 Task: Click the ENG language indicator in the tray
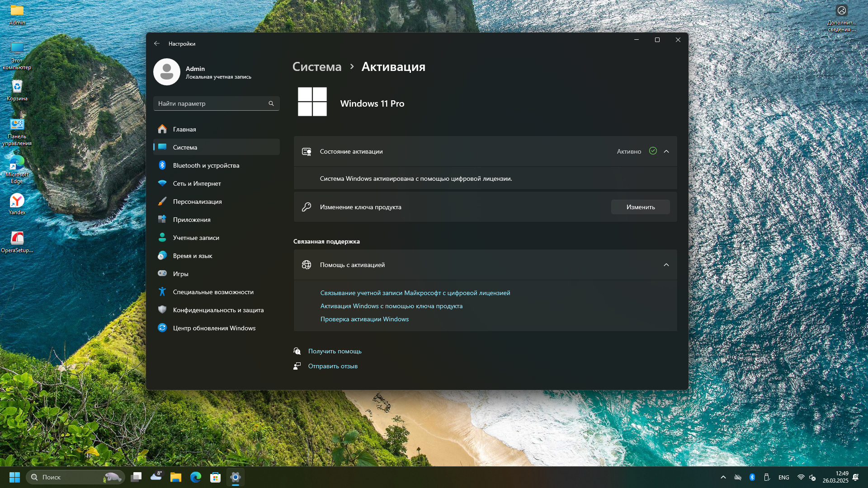[x=783, y=477]
